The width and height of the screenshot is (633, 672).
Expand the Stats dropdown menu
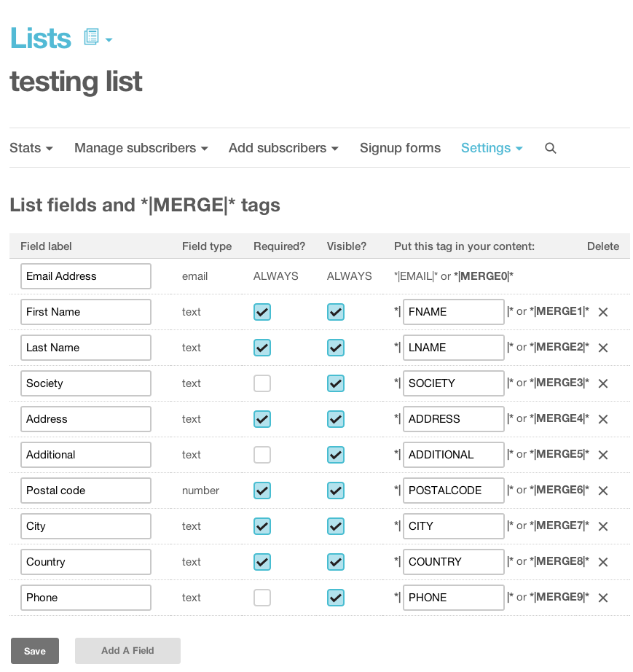(x=31, y=148)
